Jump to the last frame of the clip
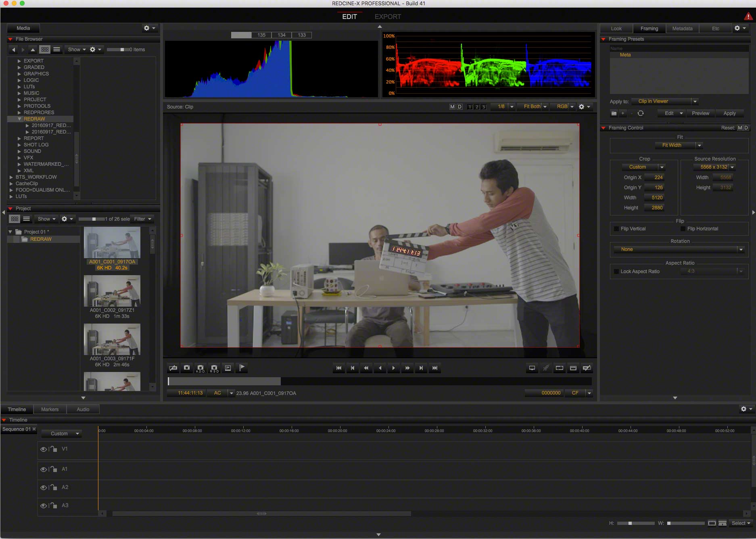Screen dimensions: 756x539 434,368
